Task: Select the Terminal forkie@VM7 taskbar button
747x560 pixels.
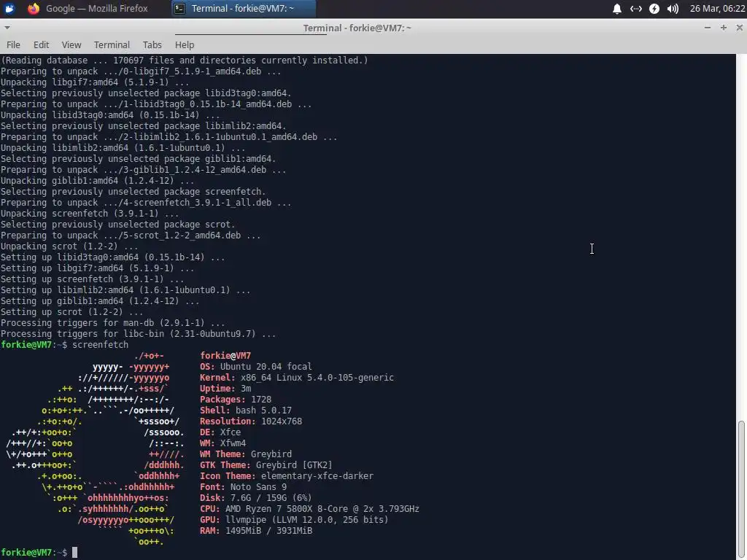Action: click(243, 9)
